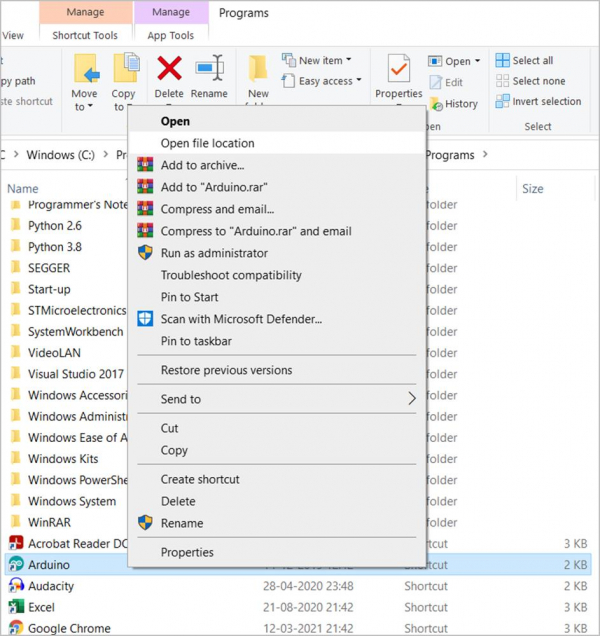
Task: Switch to App Tools tab
Action: 171,35
